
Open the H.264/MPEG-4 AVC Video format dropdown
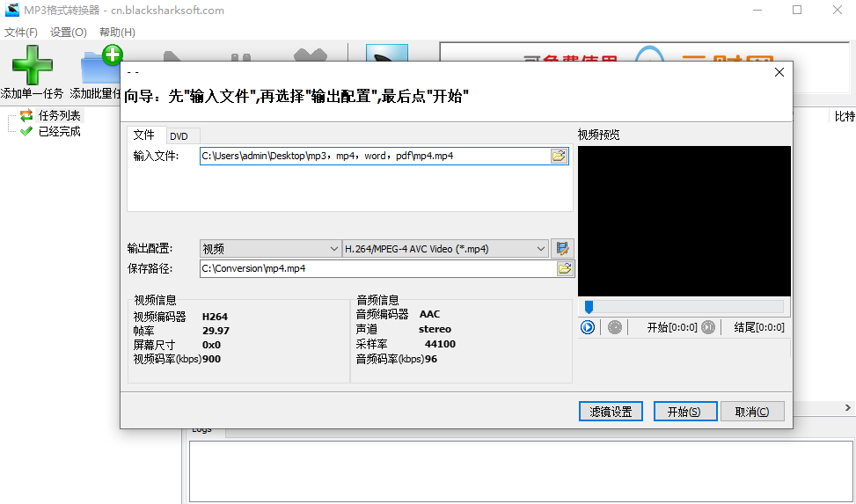click(445, 249)
